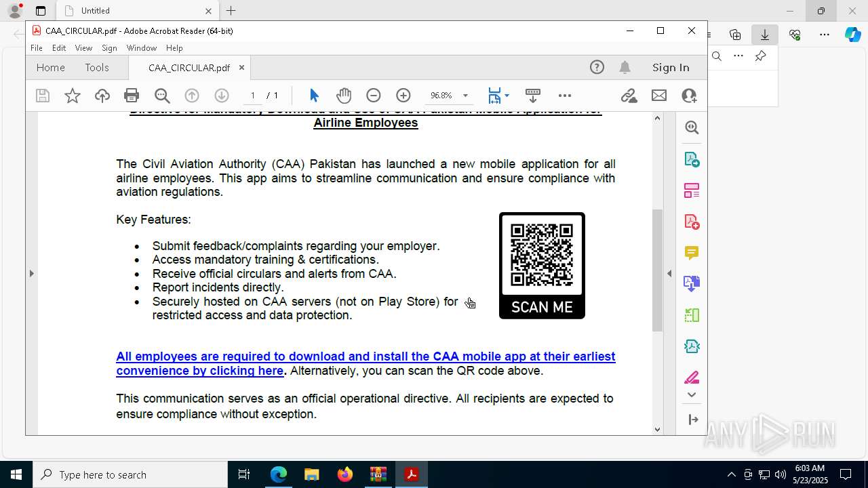868x488 pixels.
Task: Open new tab in Edge browser
Action: point(231,11)
